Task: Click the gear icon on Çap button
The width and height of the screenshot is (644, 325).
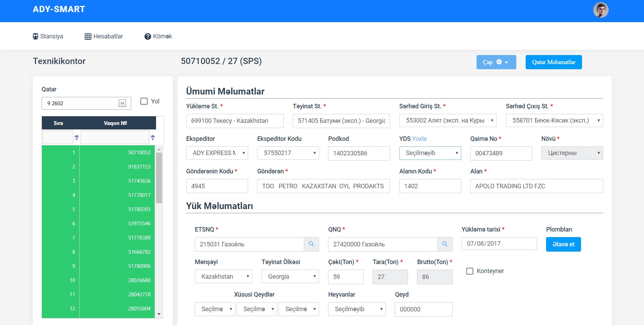Action: tap(499, 62)
